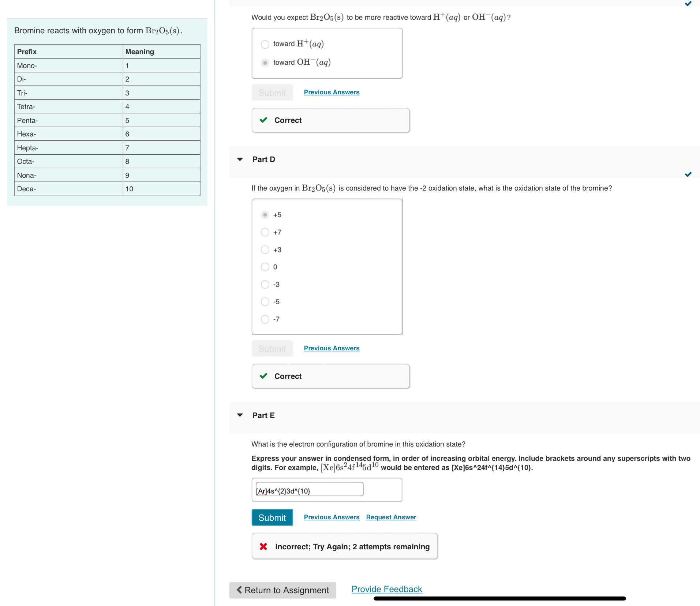Select the toward H+(aq) radio option
700x606 pixels.
pyautogui.click(x=265, y=44)
